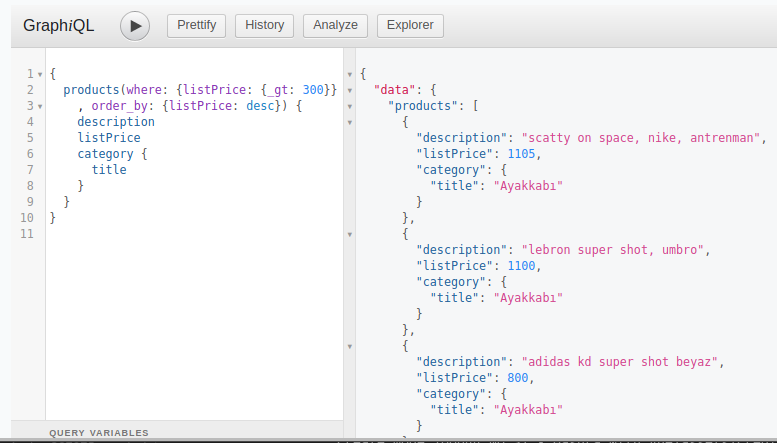Collapse the "data" object in results

coord(349,90)
